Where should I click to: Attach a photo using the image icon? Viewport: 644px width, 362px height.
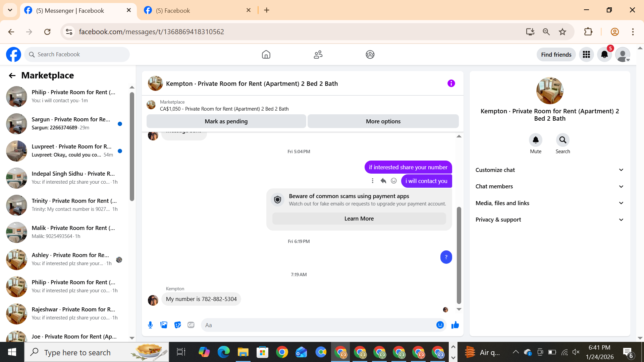(164, 325)
